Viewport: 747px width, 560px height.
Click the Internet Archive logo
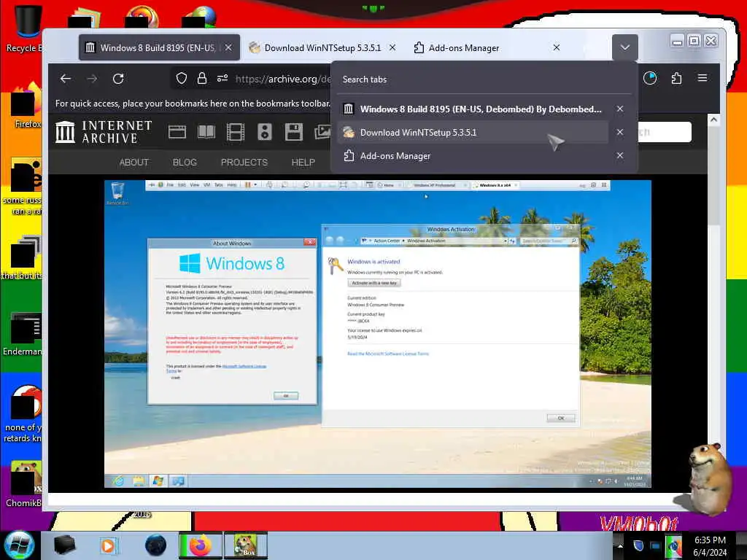[104, 132]
